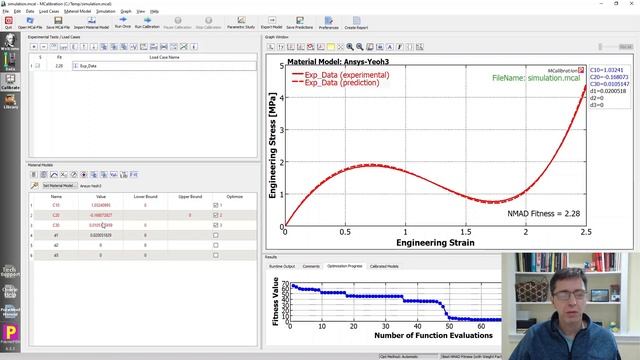The width and height of the screenshot is (640, 360).
Task: Open the Help menu
Action: 154,11
